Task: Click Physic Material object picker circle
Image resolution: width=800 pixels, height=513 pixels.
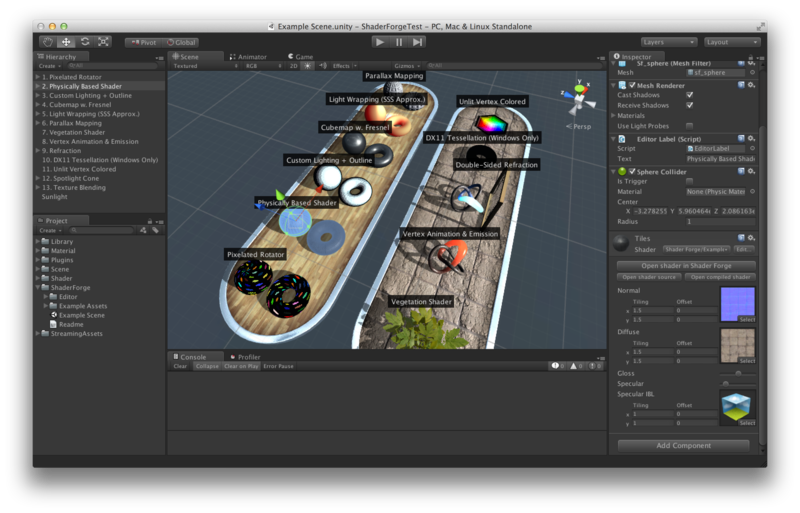Action: (752, 191)
